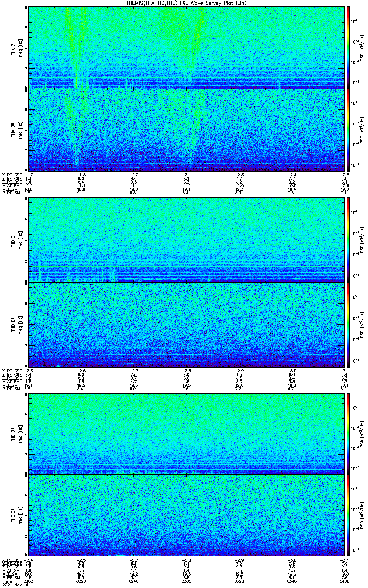This screenshot has width=368, height=588.
Task: Click the PSD color bar of the THA B-perpendicular panel
Action: coord(348,48)
